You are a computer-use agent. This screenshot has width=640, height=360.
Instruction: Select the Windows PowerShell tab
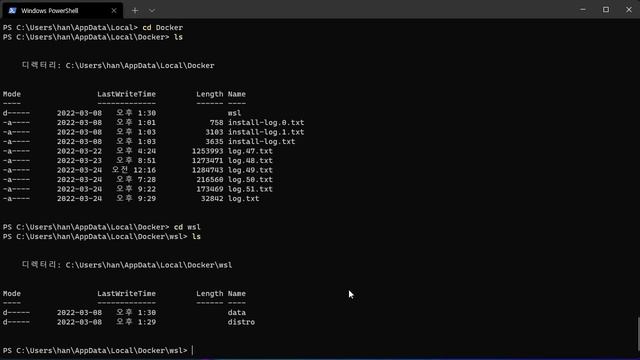pos(62,11)
